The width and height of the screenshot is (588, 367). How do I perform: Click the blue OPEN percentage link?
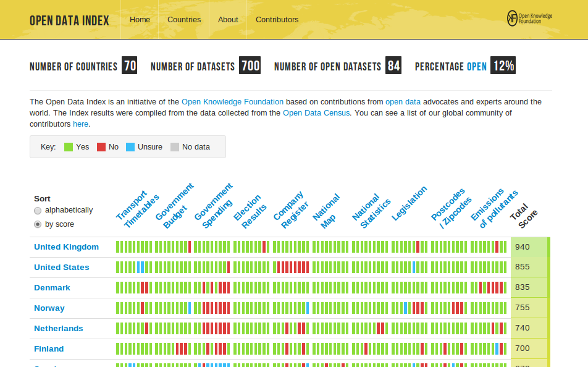477,67
